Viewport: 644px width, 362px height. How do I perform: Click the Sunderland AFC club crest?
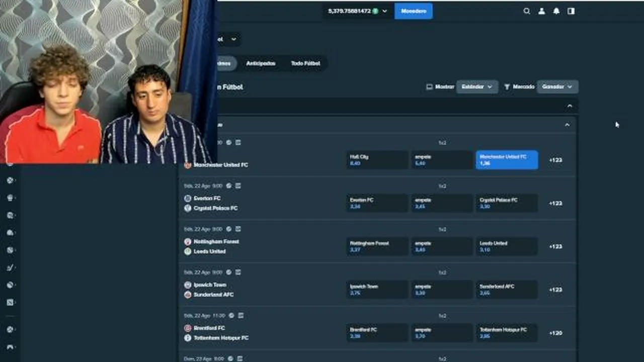(x=188, y=295)
